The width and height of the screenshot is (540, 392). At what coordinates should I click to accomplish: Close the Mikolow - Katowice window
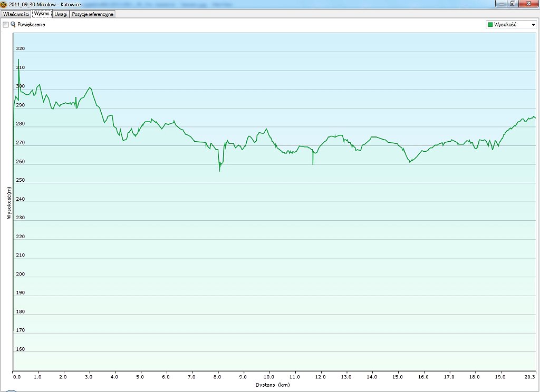528,4
